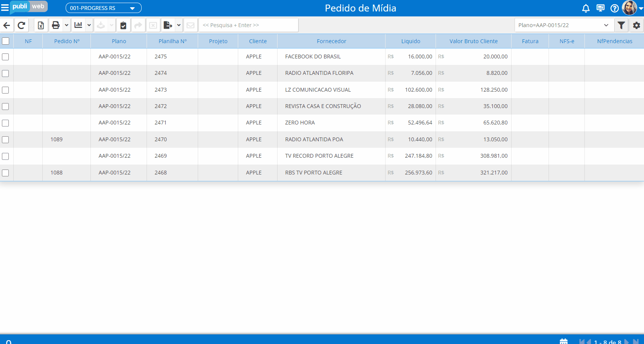
Task: Sort by the Cliente column header
Action: (258, 41)
